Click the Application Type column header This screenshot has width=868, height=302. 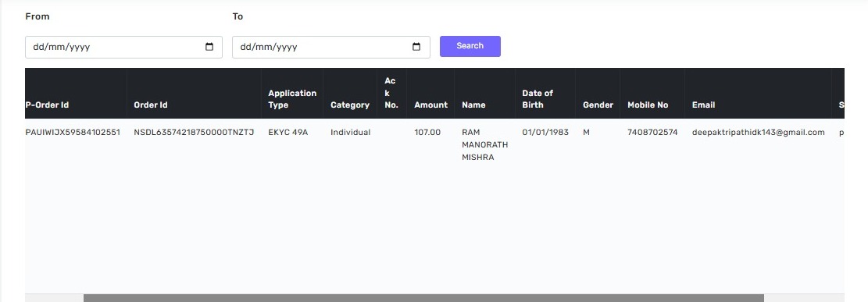[292, 99]
